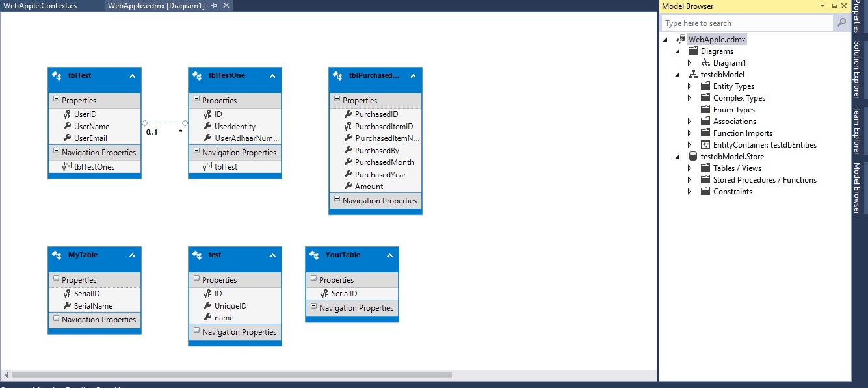Viewport: 868px width, 388px height.
Task: Click the auto-hide pin on Model Browser
Action: point(833,6)
